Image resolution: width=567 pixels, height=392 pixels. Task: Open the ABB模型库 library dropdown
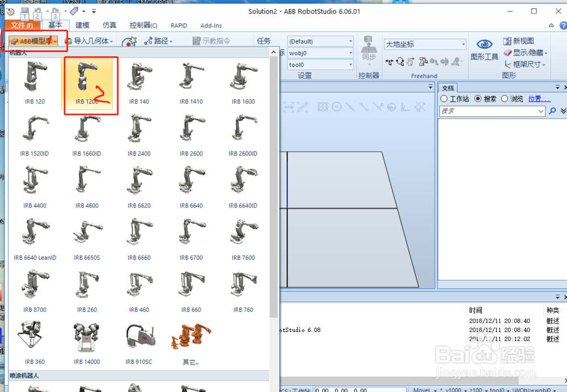coord(33,41)
